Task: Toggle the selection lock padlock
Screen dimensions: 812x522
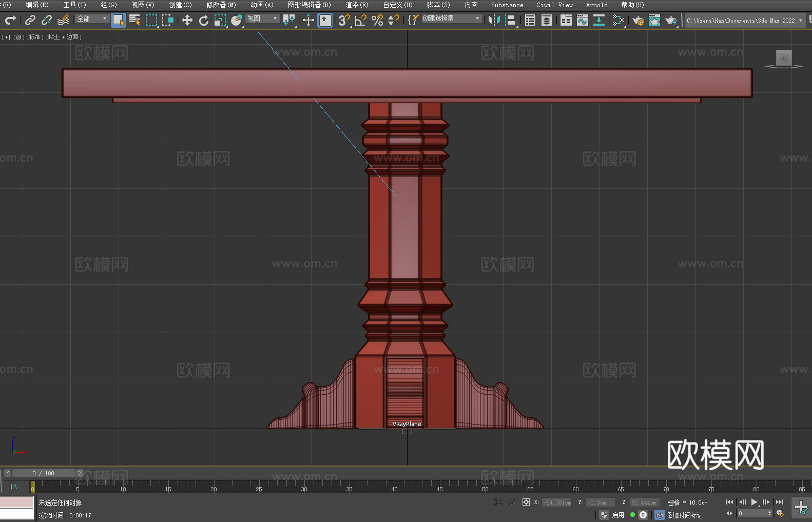Action: [x=512, y=502]
